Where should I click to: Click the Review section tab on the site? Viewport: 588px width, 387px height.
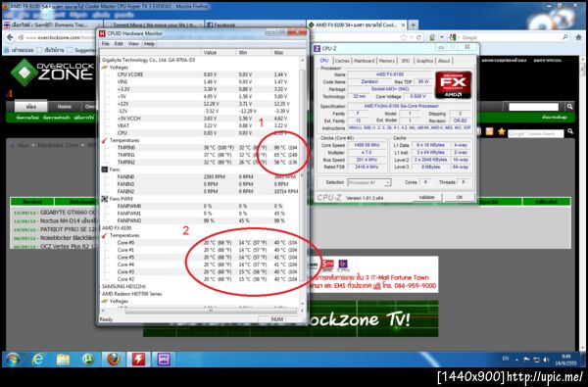tap(32, 202)
